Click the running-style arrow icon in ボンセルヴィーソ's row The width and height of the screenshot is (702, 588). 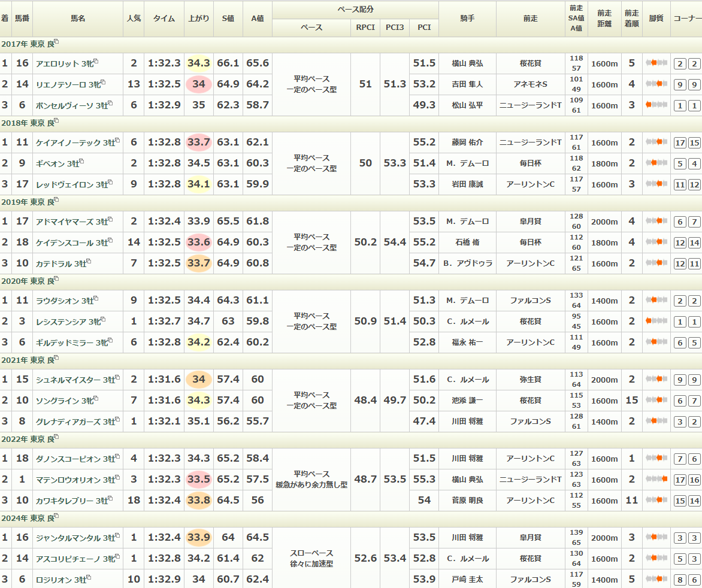[656, 105]
